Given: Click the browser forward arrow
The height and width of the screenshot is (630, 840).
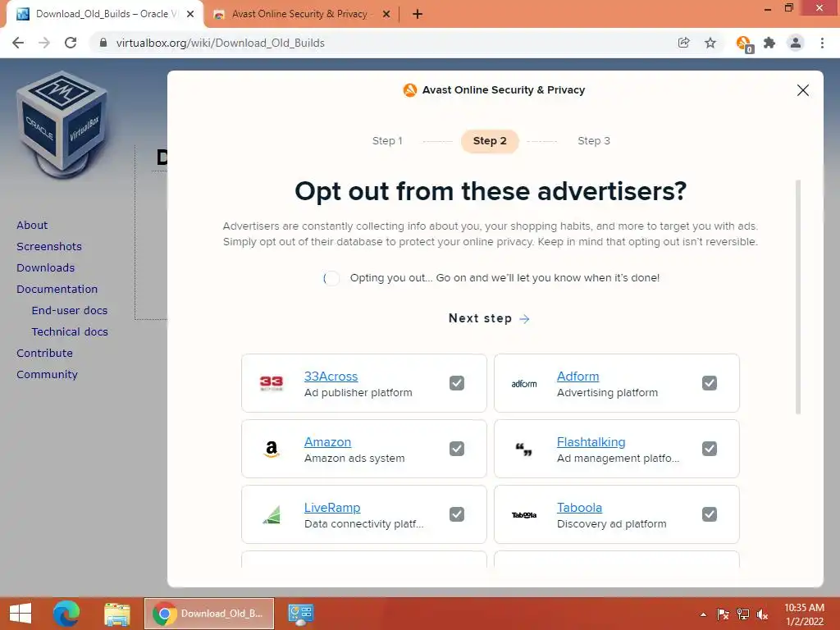Looking at the screenshot, I should point(44,43).
